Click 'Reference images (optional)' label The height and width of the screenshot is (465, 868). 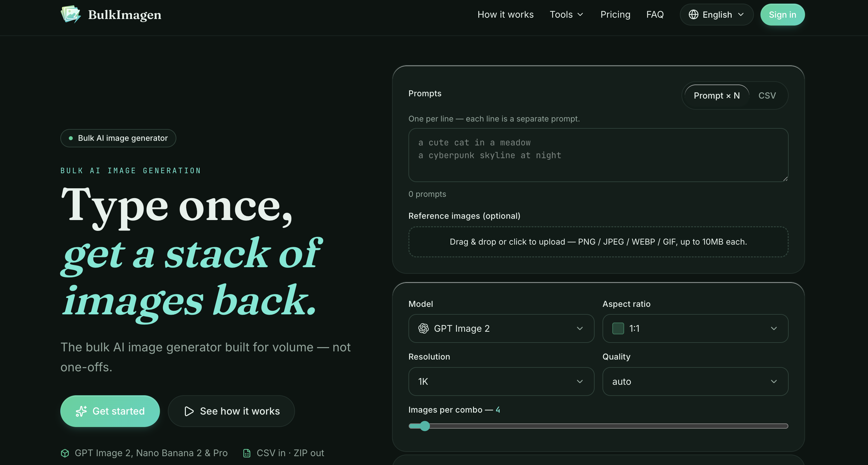[x=464, y=216]
